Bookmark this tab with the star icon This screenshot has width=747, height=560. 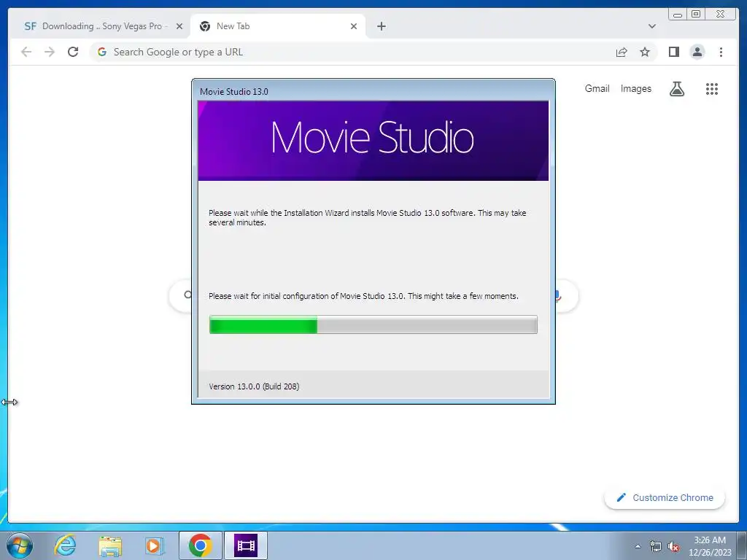pos(645,52)
